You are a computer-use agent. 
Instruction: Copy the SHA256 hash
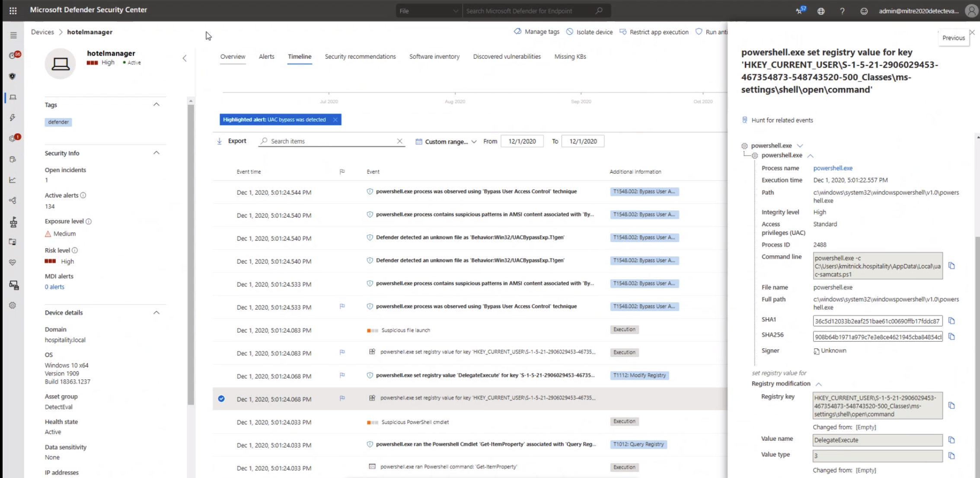(x=951, y=337)
